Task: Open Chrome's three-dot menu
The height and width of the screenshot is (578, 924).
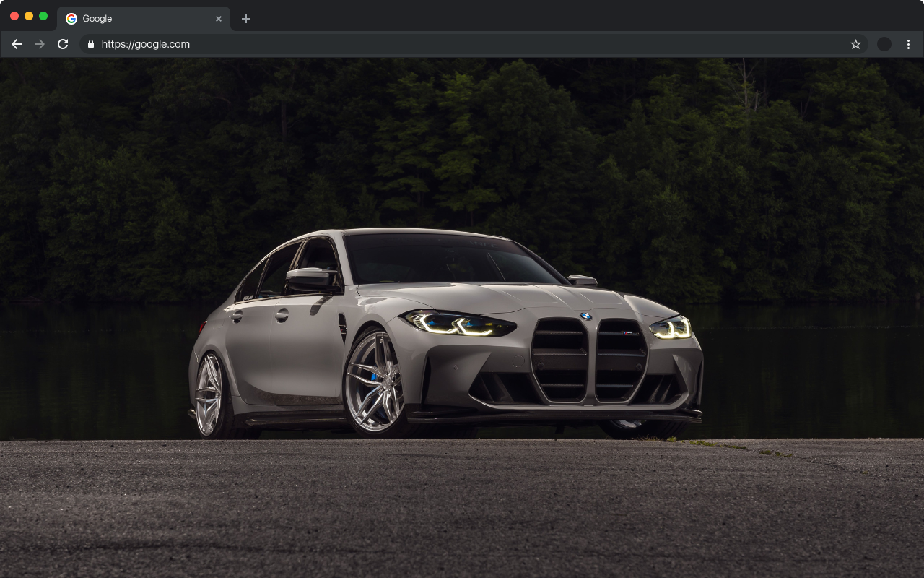Action: click(908, 44)
